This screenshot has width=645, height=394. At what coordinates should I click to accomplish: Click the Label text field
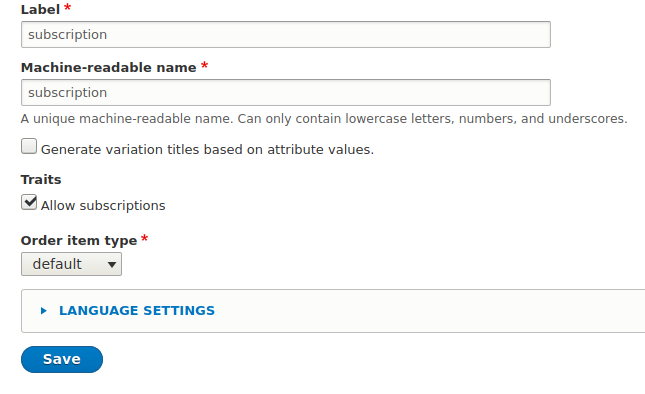(286, 35)
